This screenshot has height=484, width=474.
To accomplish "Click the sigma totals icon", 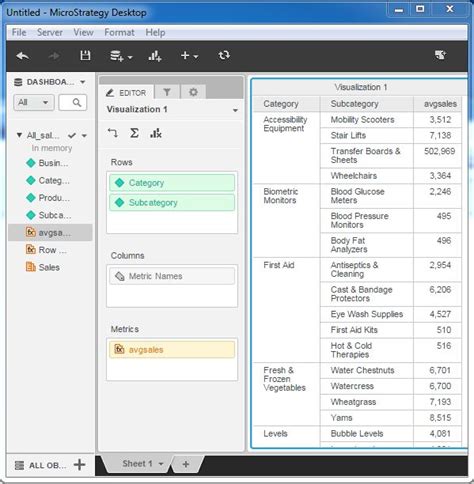I will [x=134, y=133].
